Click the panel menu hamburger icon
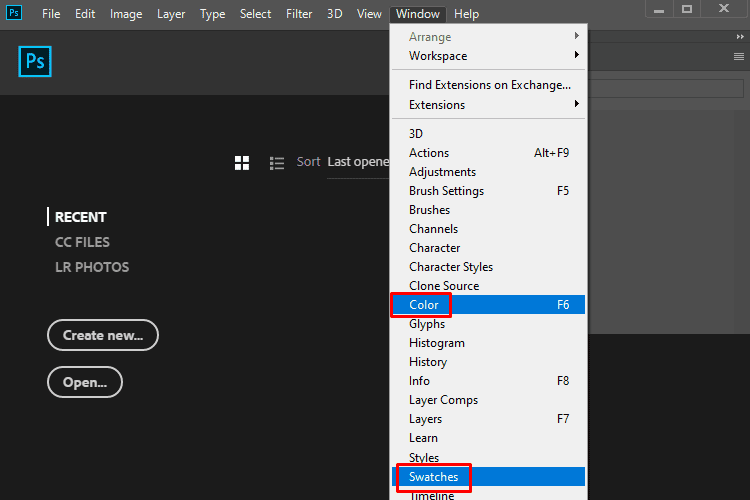 pos(739,57)
